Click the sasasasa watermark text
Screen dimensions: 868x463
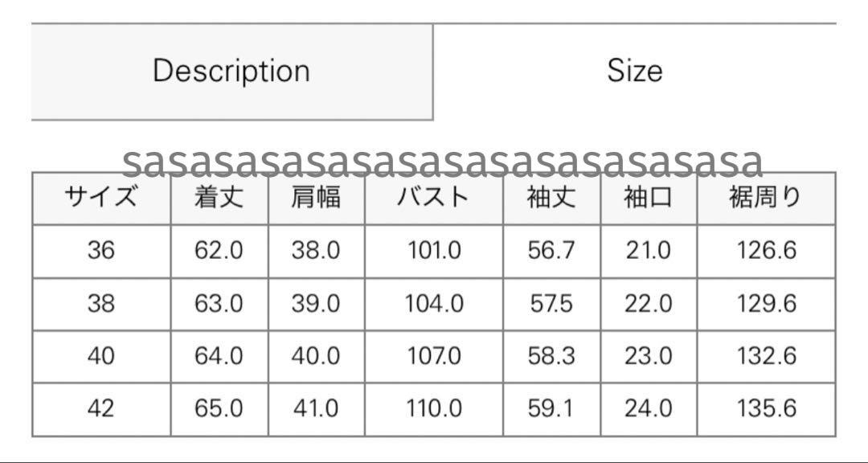point(442,162)
